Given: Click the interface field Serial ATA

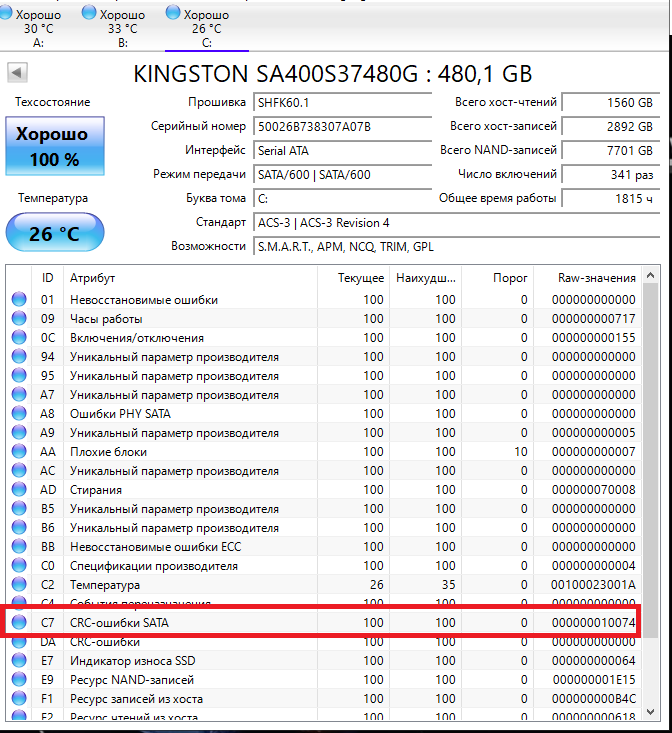Looking at the screenshot, I should [343, 151].
